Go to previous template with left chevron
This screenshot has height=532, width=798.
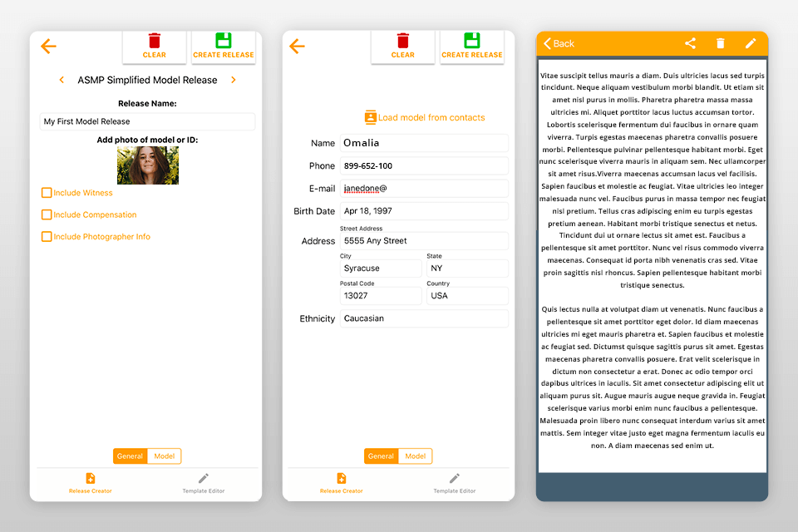click(x=62, y=81)
